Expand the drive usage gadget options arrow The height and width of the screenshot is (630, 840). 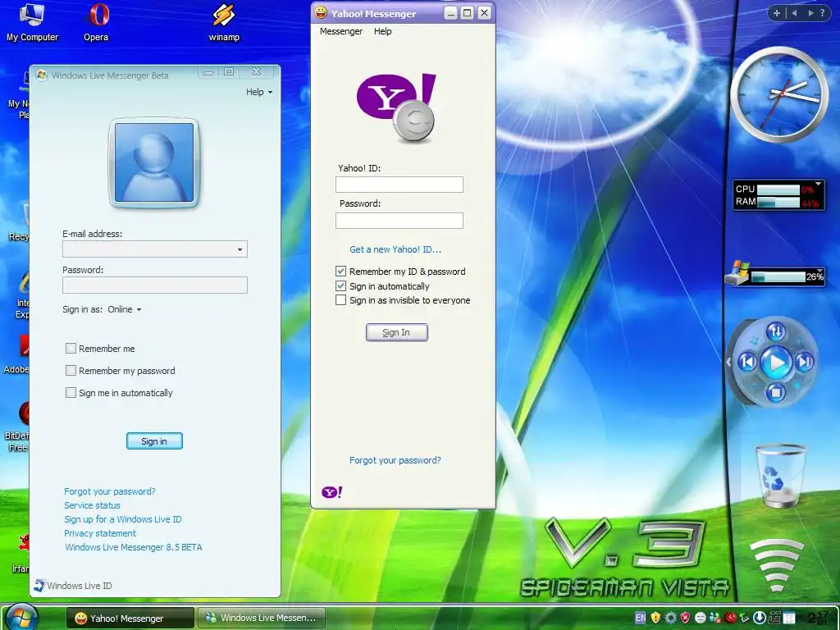tap(819, 271)
